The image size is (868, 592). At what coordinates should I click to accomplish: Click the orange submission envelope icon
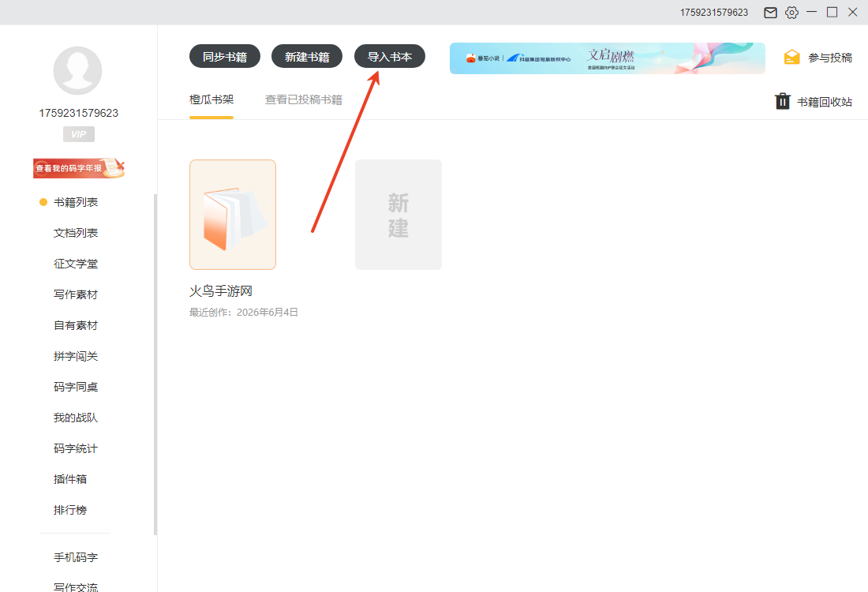(x=792, y=57)
